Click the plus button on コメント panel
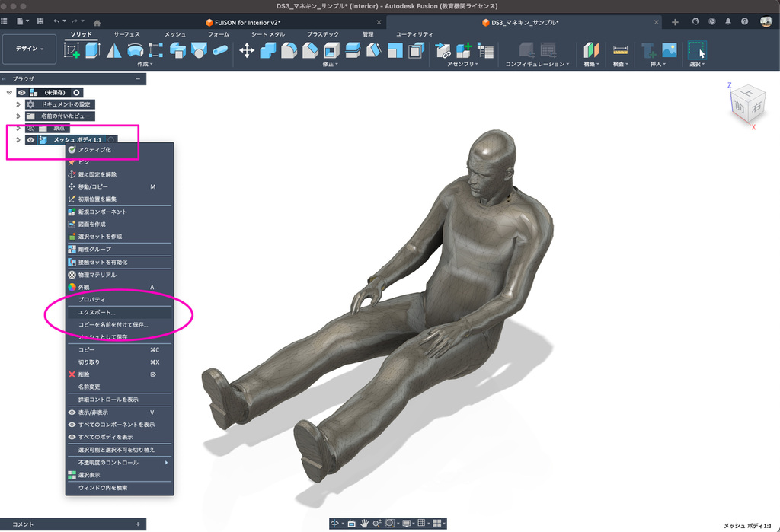This screenshot has width=780, height=532. click(x=138, y=524)
